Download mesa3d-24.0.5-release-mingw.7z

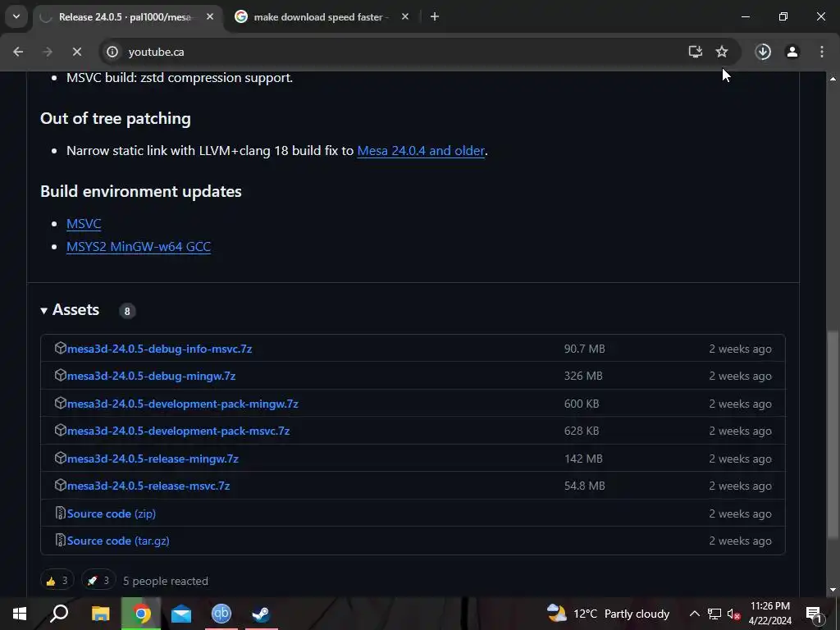(x=153, y=459)
